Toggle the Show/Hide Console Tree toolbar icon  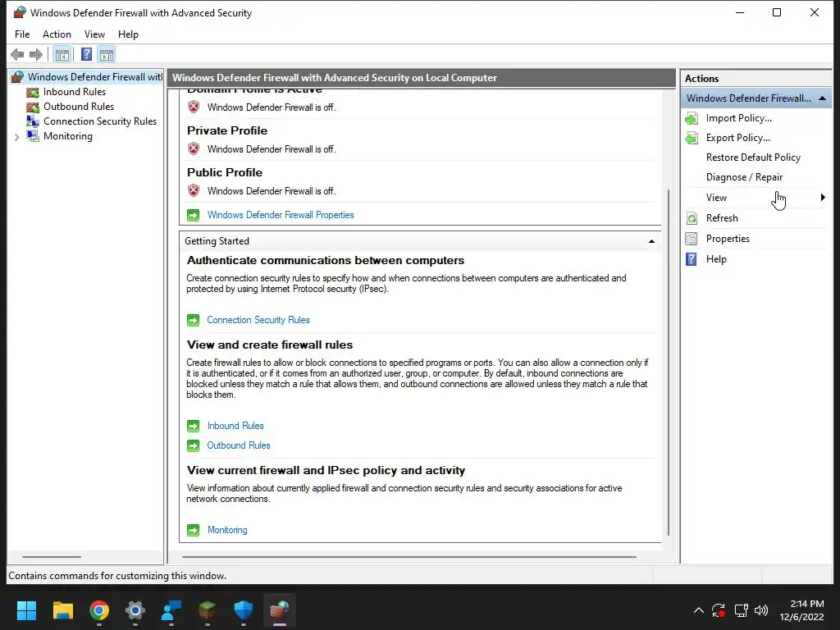click(62, 54)
